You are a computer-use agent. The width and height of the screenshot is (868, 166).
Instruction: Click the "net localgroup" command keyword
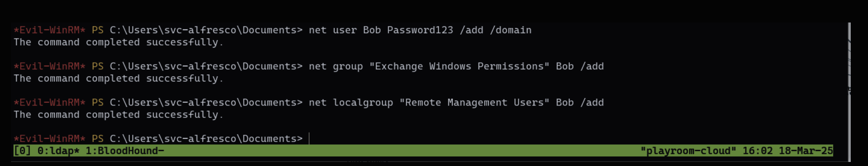(x=350, y=103)
